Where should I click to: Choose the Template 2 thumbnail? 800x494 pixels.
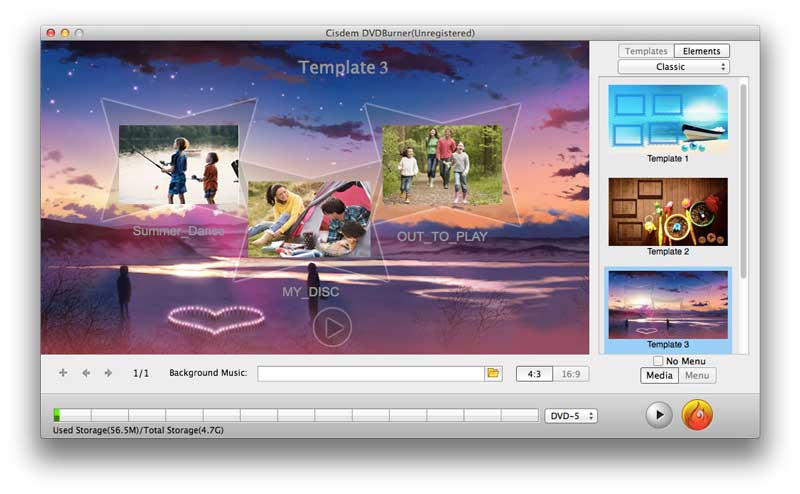coord(668,212)
